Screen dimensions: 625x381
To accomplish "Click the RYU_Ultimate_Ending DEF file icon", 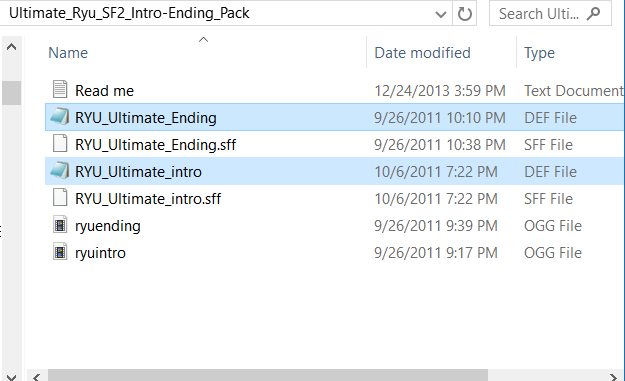I will pyautogui.click(x=60, y=116).
